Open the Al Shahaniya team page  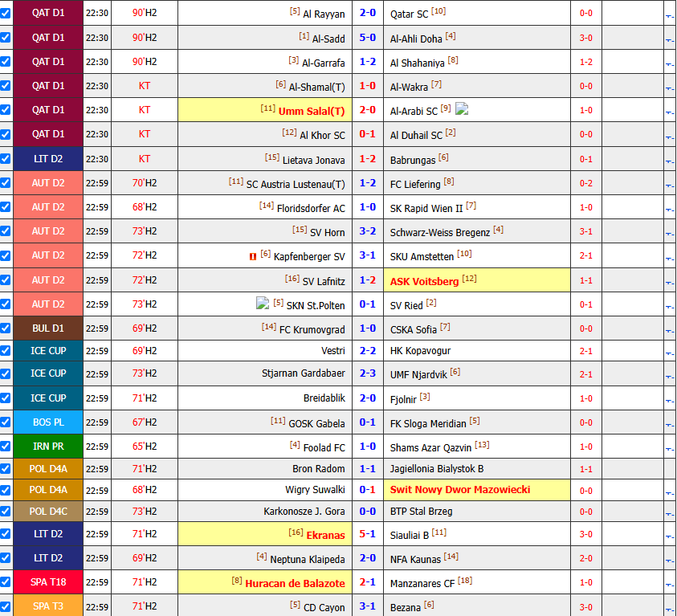(417, 63)
